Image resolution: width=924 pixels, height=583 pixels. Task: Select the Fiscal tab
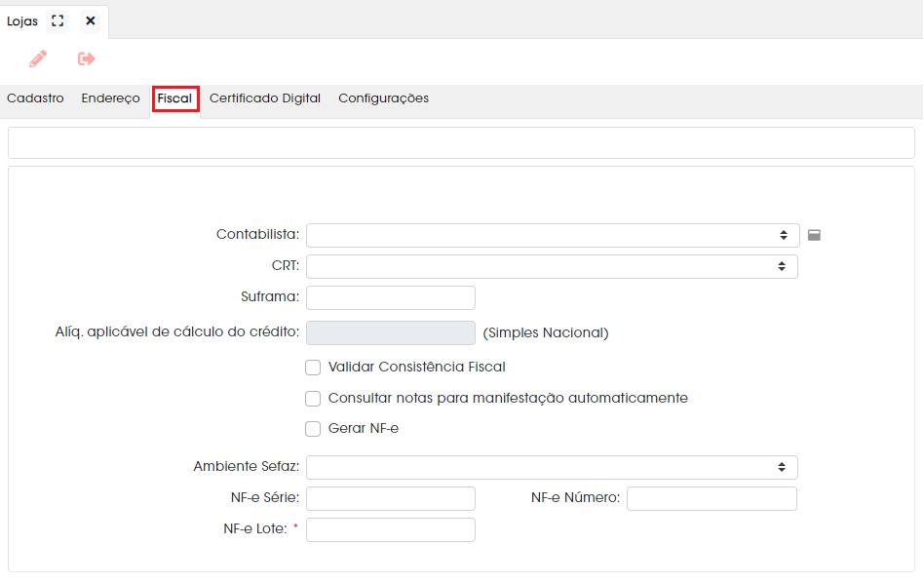[x=175, y=98]
